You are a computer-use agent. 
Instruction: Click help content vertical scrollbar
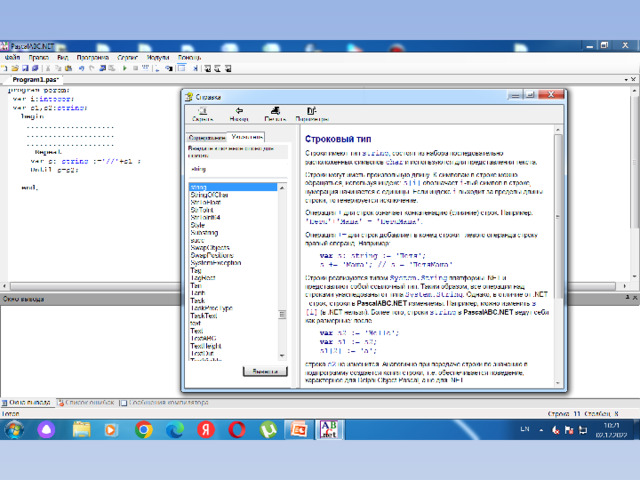(558, 216)
